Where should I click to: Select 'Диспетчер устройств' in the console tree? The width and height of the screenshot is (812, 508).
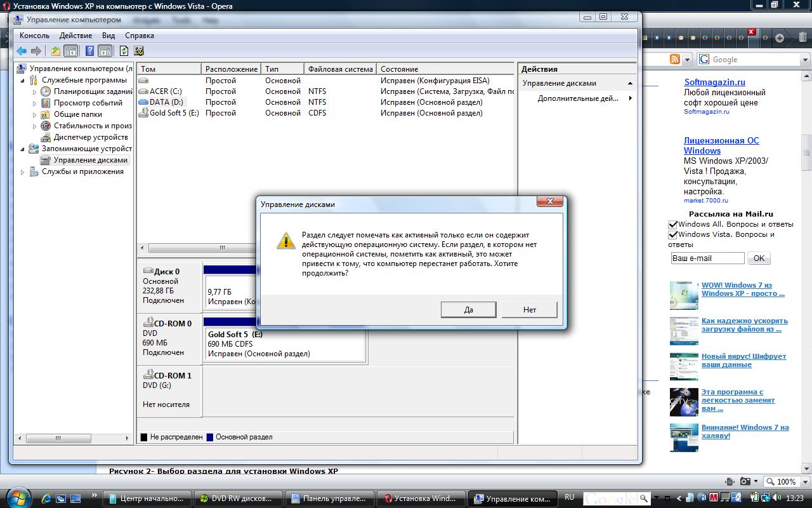coord(91,137)
